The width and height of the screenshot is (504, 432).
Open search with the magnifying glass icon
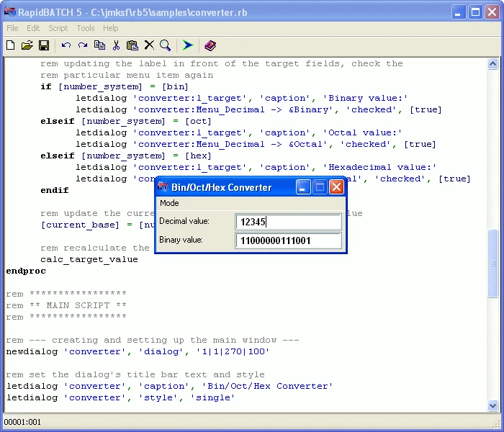[165, 45]
